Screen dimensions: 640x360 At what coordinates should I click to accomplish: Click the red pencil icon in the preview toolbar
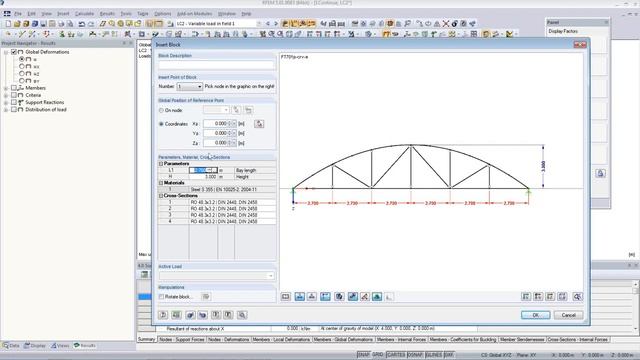(x=365, y=297)
